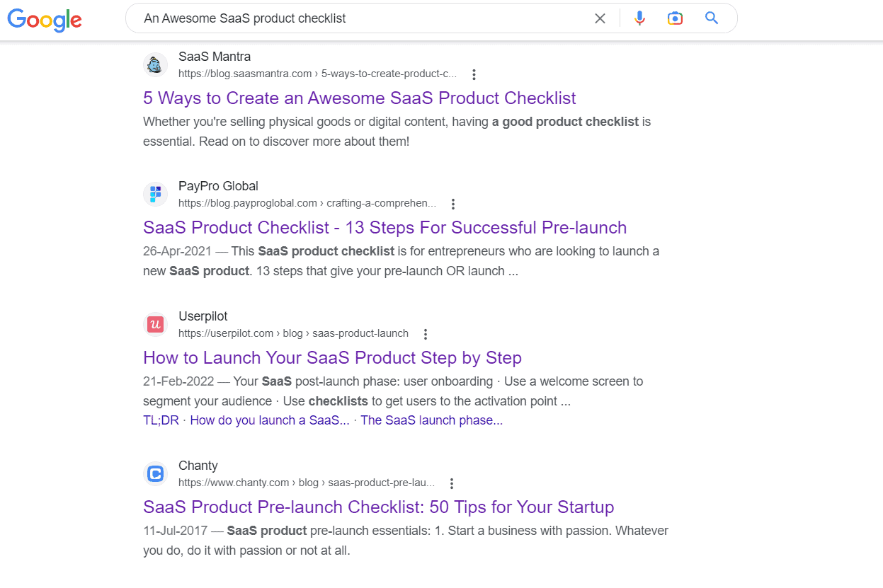
Task: Open more options for Userpilot result
Action: pos(425,334)
